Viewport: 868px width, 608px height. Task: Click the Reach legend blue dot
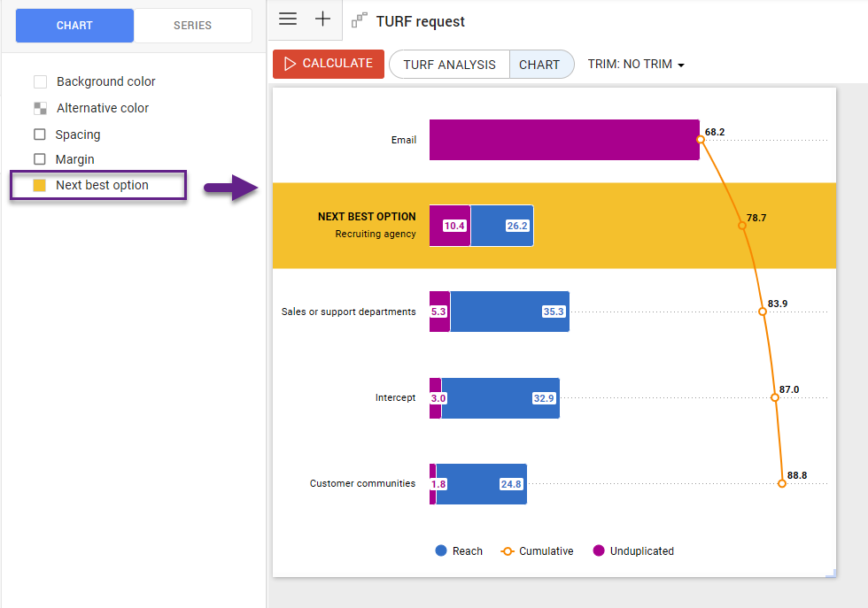[x=441, y=551]
